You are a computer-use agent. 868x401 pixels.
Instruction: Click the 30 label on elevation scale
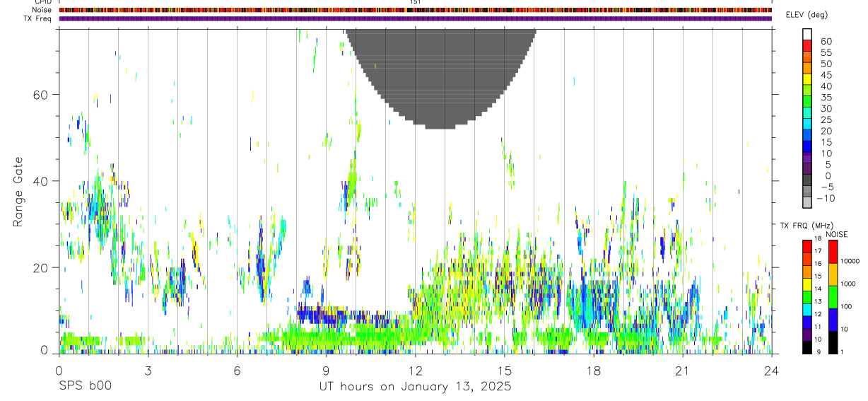coord(826,109)
